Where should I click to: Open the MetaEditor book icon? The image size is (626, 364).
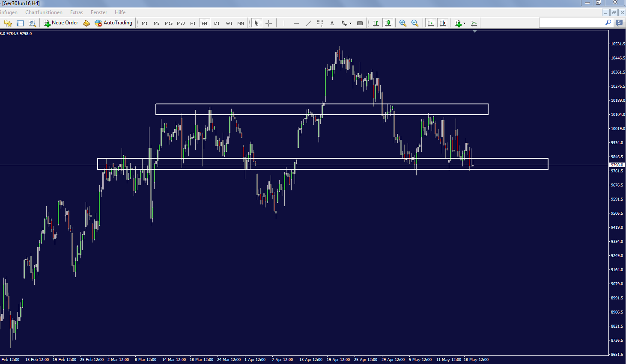[x=86, y=23]
